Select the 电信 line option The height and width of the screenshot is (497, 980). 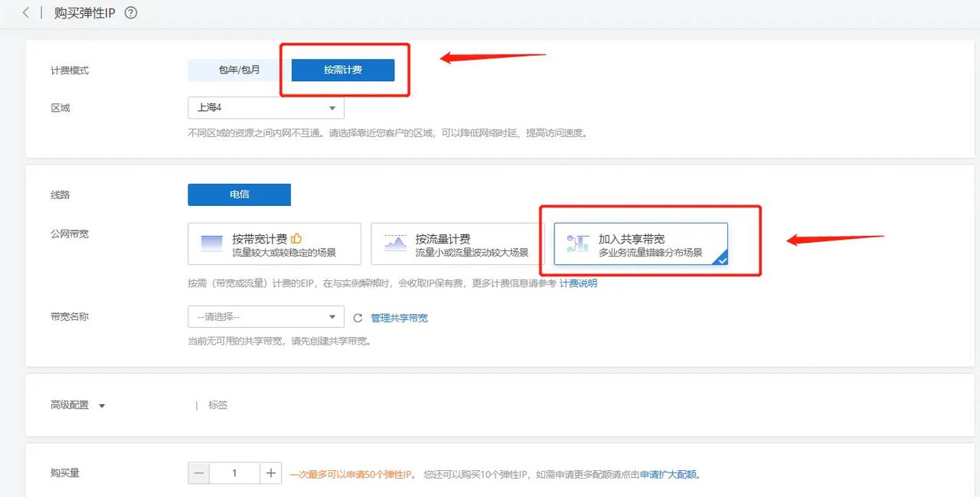238,194
